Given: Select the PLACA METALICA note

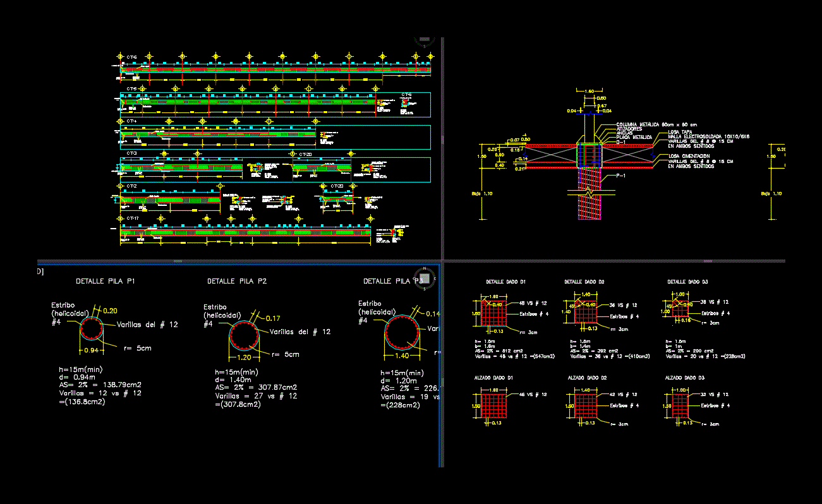Looking at the screenshot, I should [634, 137].
